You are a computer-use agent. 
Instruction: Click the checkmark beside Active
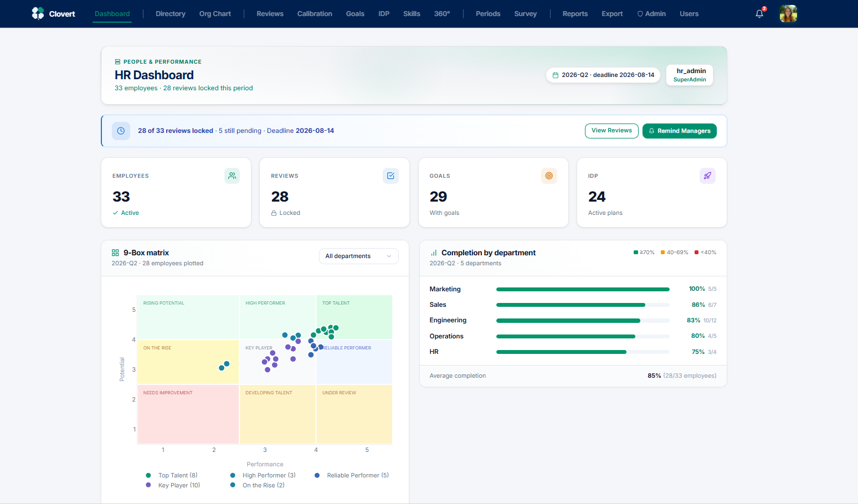click(115, 213)
